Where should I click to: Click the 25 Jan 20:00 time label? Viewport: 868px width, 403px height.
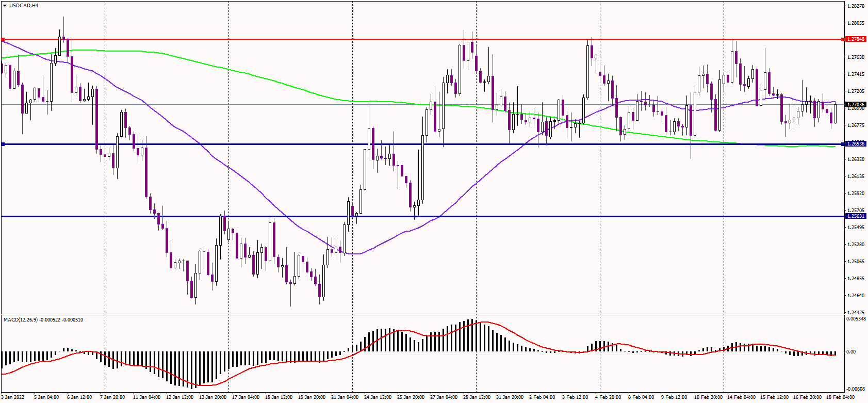pyautogui.click(x=411, y=397)
